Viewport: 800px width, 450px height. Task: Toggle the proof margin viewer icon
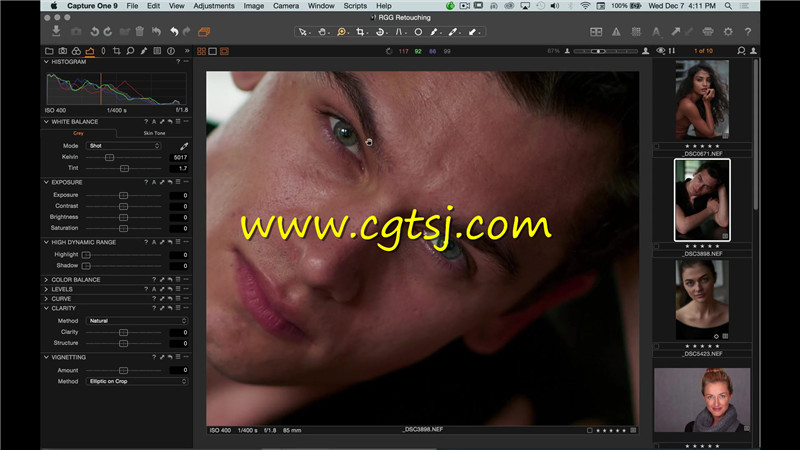point(224,51)
